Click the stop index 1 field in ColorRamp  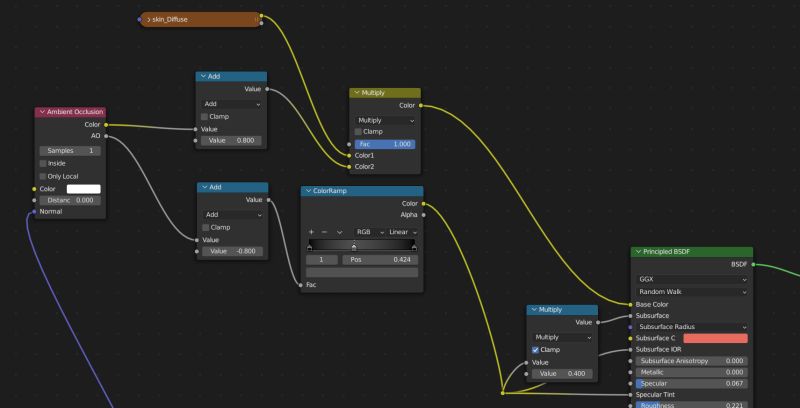pos(322,260)
